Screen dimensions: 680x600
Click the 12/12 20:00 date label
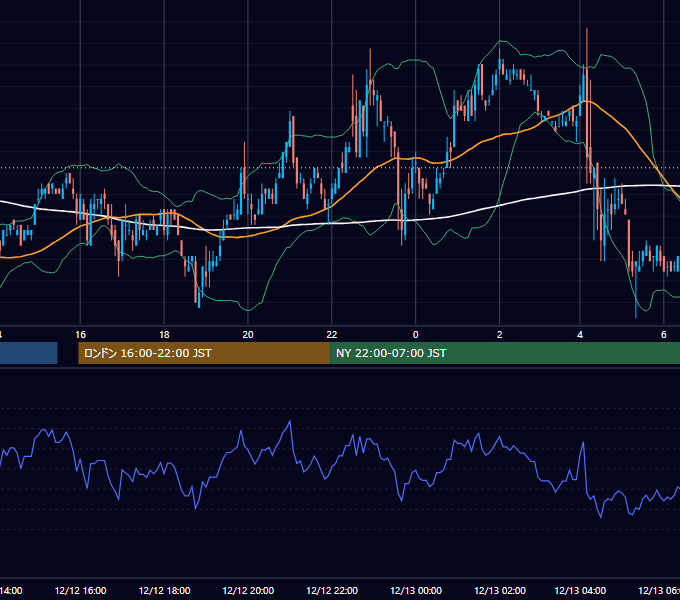coord(248,590)
